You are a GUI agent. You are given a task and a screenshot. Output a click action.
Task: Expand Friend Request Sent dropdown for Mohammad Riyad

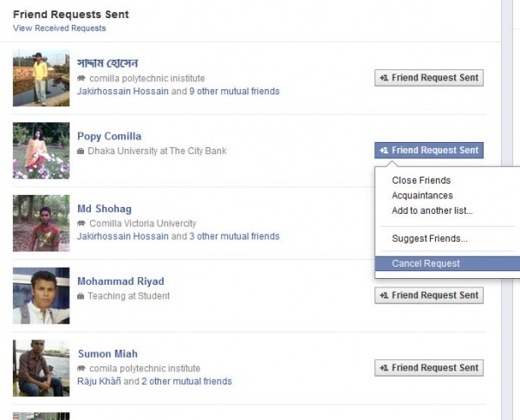pyautogui.click(x=429, y=295)
